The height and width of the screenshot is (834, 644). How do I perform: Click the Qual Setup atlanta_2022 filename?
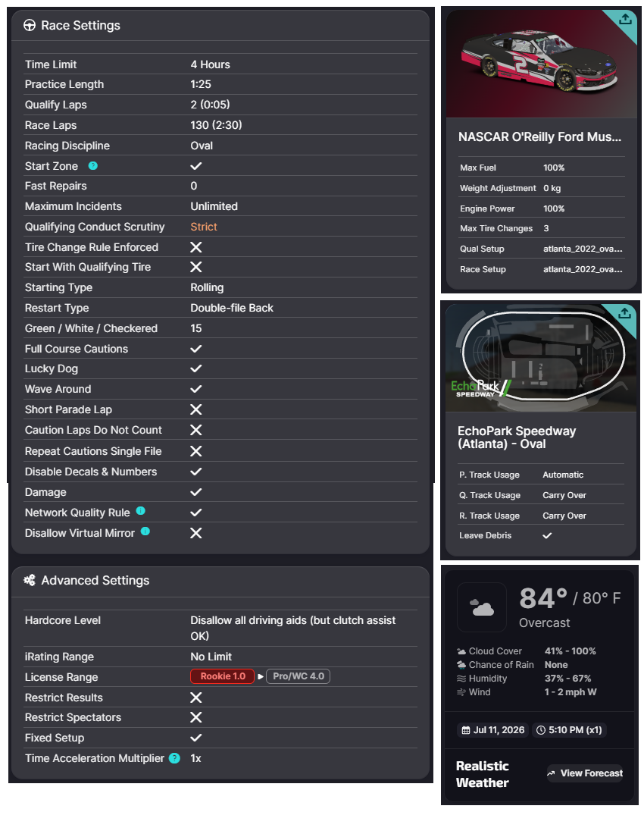click(583, 249)
